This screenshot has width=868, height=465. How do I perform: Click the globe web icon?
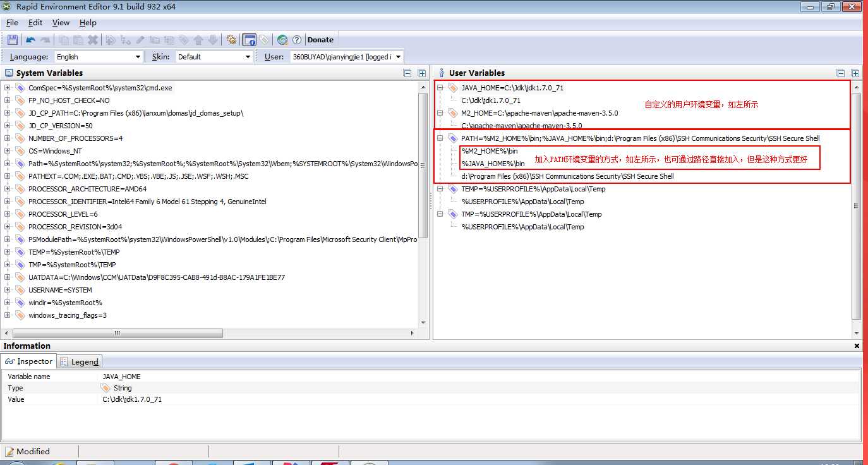(282, 40)
